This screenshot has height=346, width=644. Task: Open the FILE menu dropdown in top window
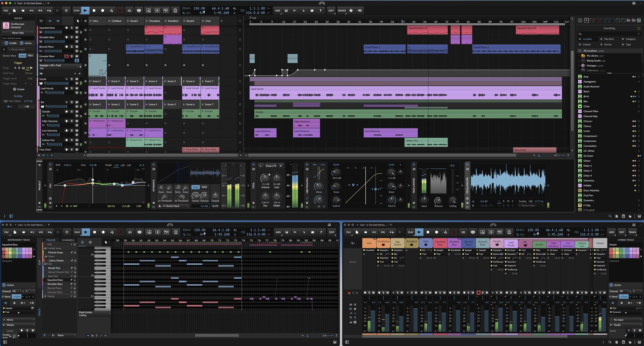tap(6, 11)
